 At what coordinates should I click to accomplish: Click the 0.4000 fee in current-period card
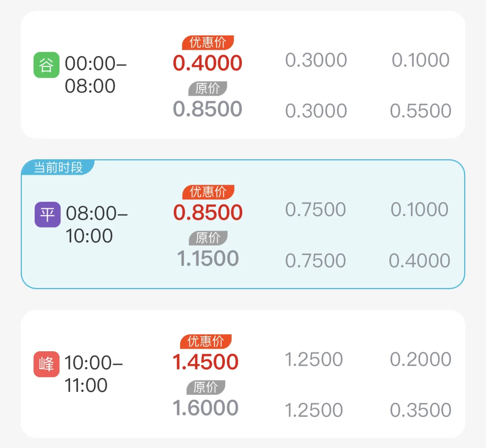click(420, 261)
